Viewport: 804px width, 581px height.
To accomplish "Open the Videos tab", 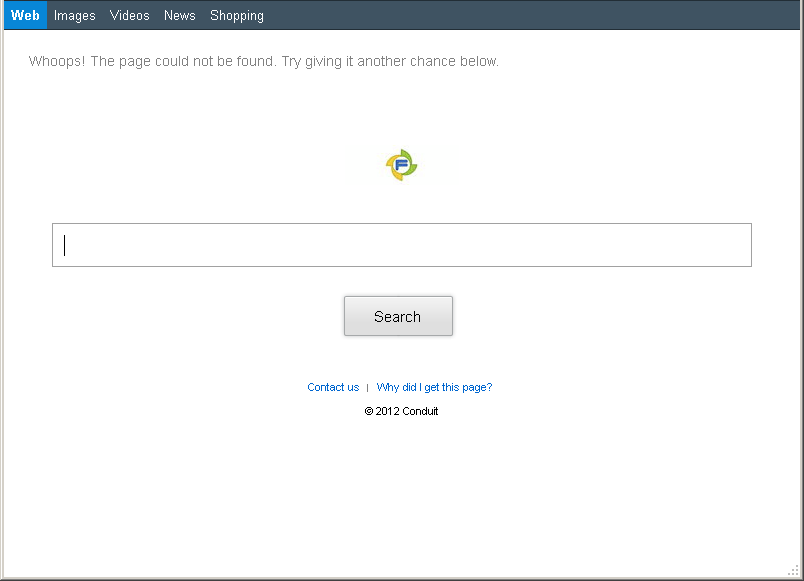I will 130,15.
